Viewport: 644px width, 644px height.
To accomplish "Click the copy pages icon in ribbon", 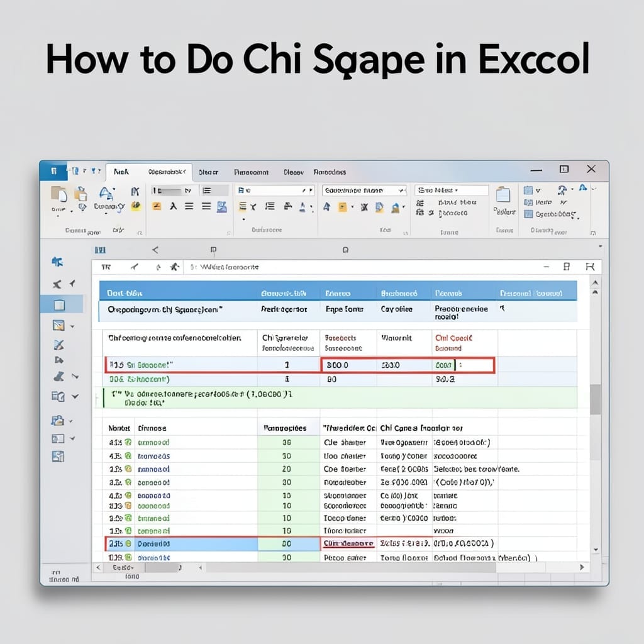I will click(81, 194).
